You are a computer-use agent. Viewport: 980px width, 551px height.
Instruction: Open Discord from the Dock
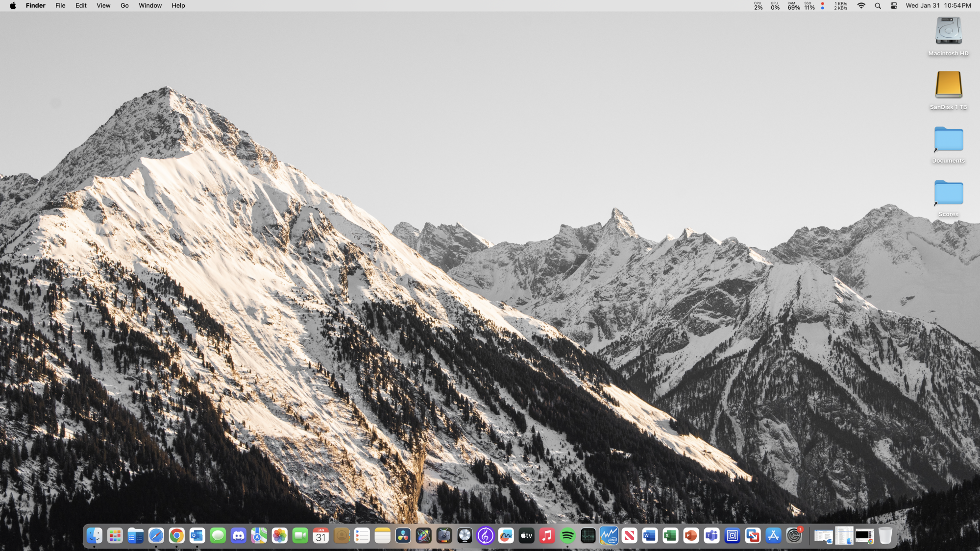(239, 536)
